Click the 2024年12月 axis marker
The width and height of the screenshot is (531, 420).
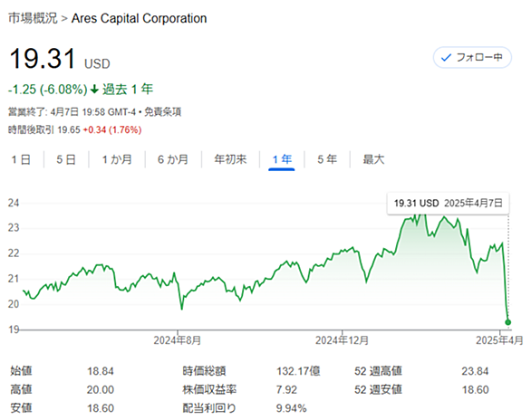(x=342, y=339)
